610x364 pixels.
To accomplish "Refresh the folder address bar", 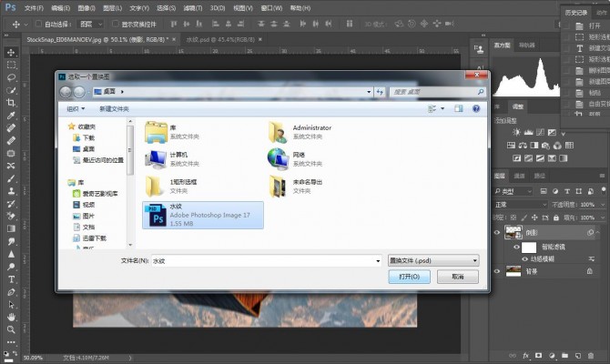I will (380, 92).
